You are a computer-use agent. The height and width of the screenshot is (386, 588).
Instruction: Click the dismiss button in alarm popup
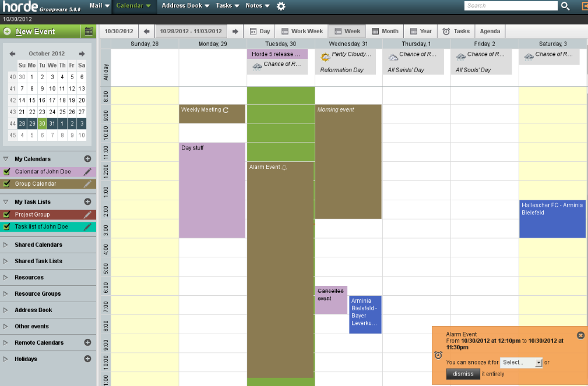click(463, 374)
